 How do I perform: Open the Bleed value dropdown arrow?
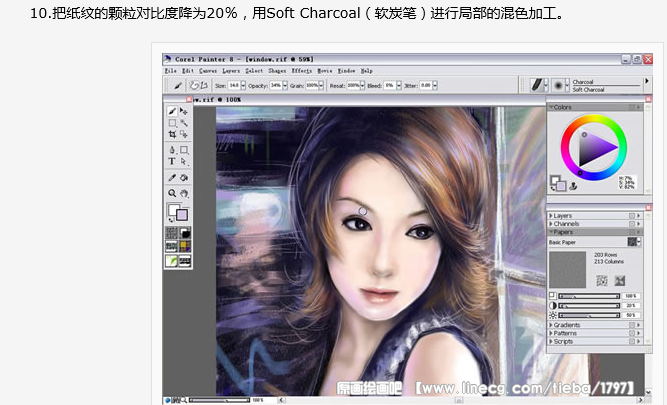399,86
